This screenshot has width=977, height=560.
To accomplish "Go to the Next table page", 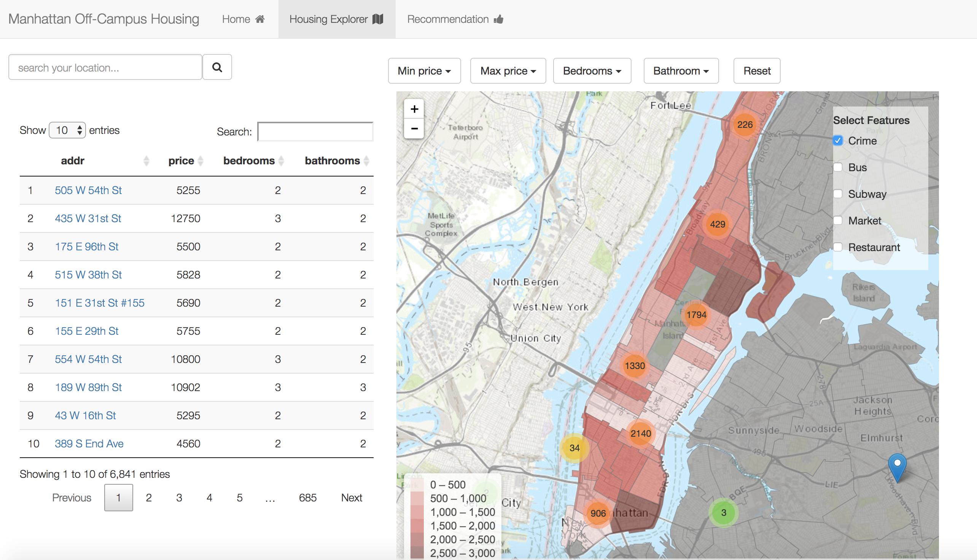I will [351, 497].
